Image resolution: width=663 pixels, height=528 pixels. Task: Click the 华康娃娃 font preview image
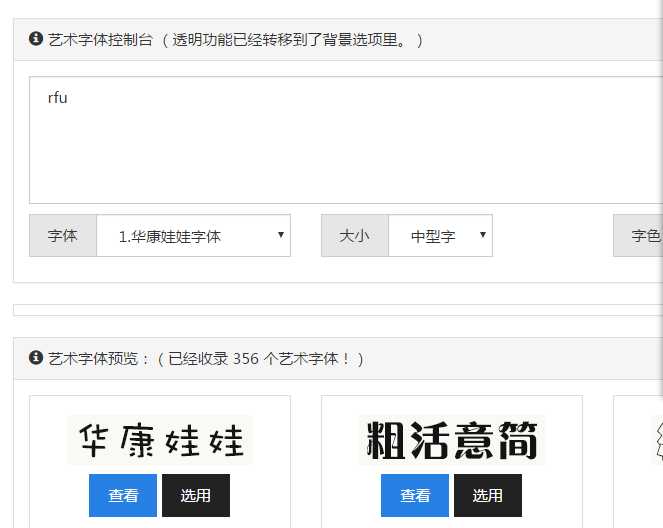click(x=160, y=440)
